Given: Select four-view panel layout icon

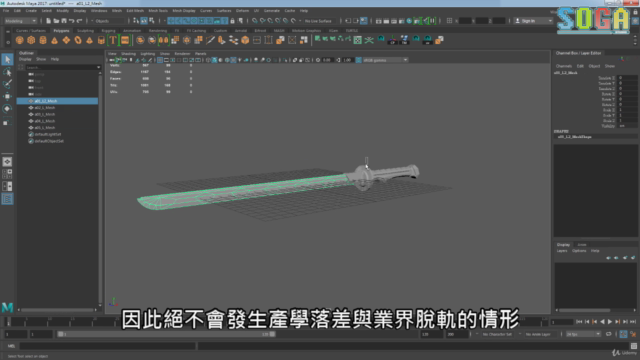Looking at the screenshot, I should click(x=7, y=174).
